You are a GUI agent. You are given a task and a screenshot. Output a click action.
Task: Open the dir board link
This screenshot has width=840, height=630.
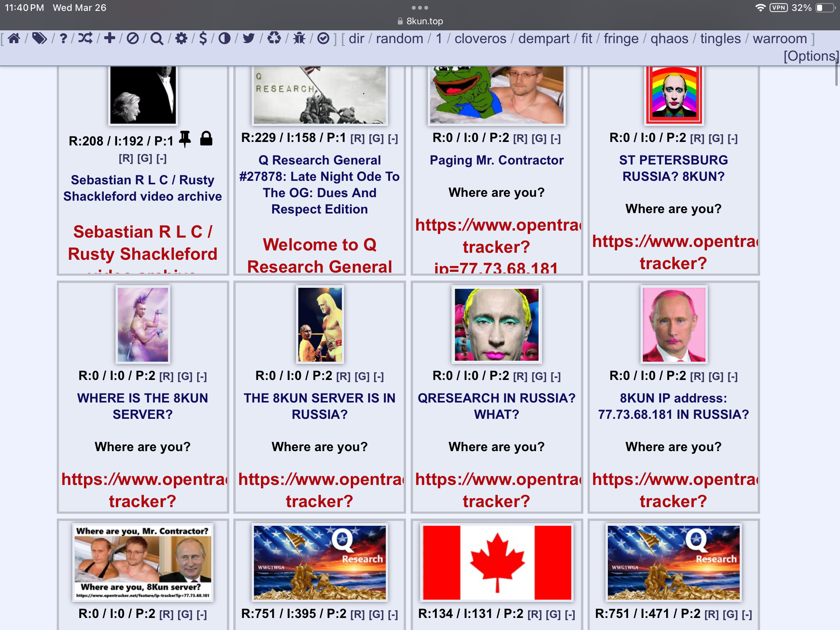click(356, 38)
